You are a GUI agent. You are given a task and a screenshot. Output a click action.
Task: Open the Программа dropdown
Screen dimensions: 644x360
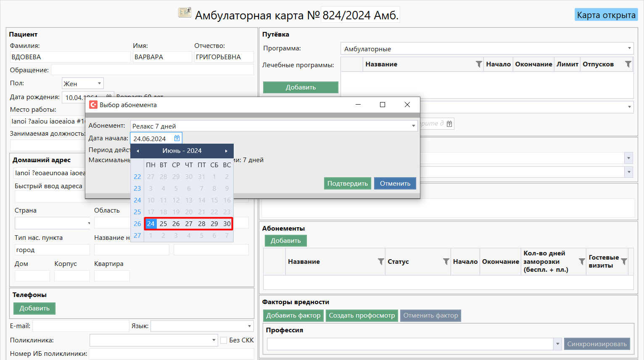coord(629,49)
